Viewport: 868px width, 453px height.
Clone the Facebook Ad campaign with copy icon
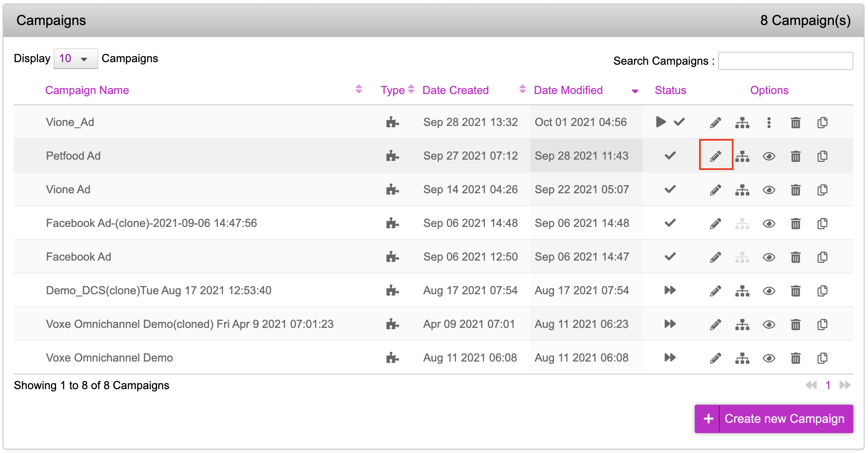click(x=822, y=257)
